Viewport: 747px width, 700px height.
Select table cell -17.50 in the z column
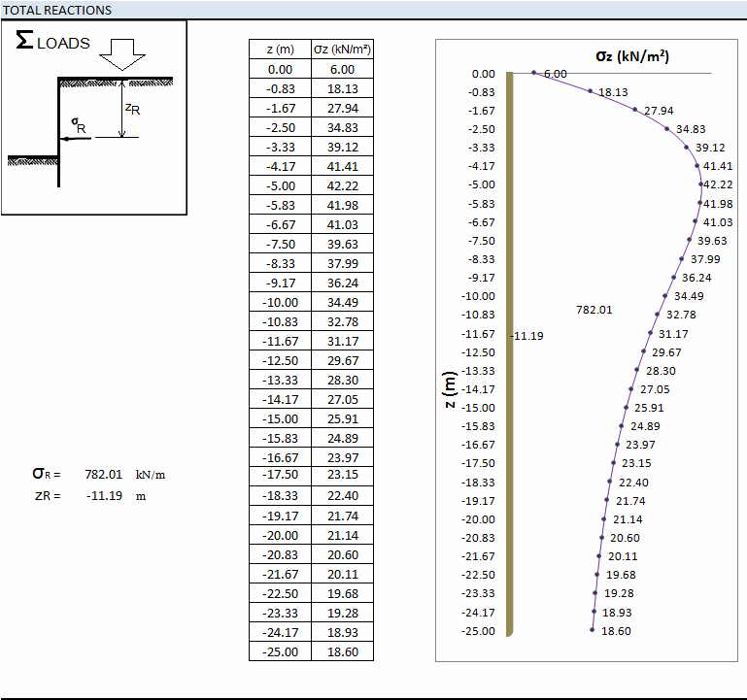[x=280, y=475]
